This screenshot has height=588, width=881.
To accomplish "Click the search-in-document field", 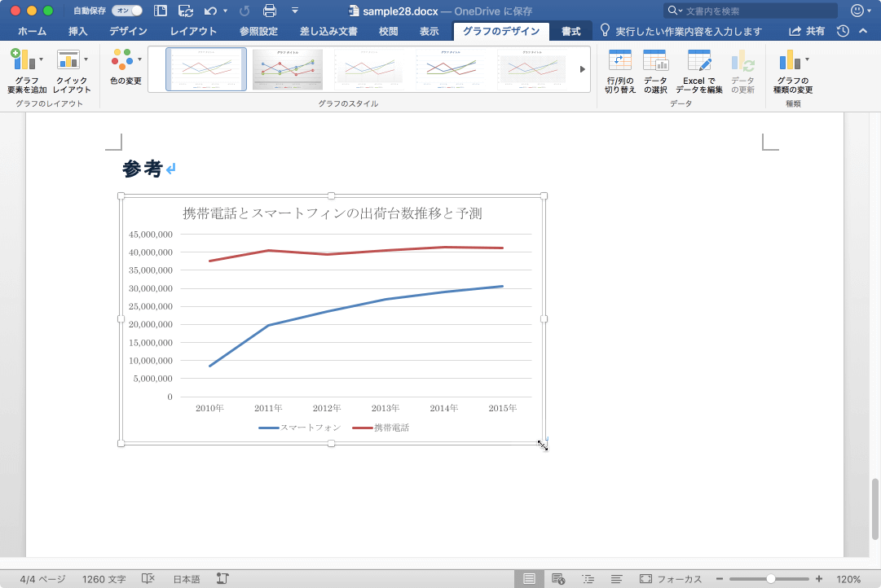I will coord(750,11).
